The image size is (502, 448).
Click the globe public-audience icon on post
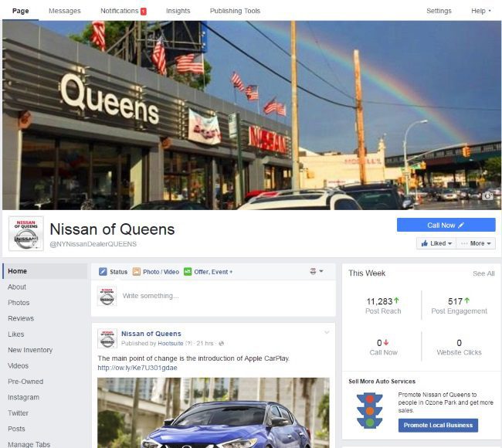point(221,344)
